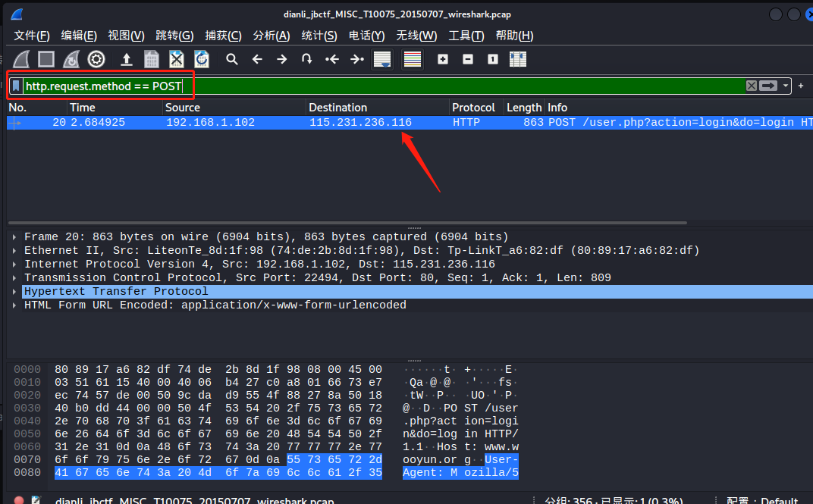The height and width of the screenshot is (504, 813).
Task: Toggle the filter expression bookmark
Action: click(17, 86)
